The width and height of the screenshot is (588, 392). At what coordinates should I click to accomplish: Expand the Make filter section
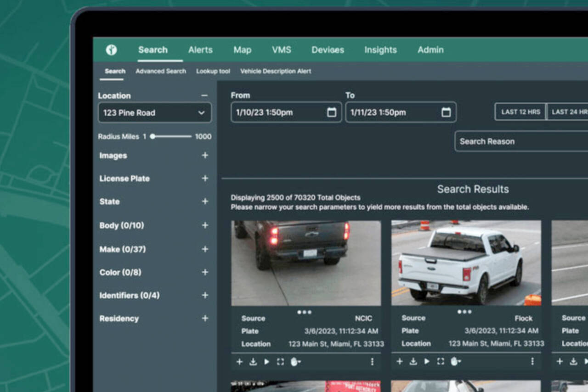pos(205,249)
